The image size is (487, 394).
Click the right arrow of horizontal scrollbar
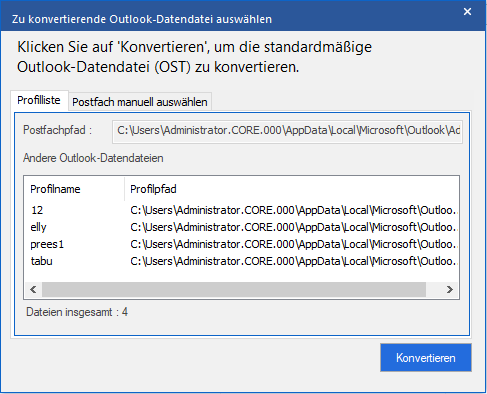[x=450, y=289]
